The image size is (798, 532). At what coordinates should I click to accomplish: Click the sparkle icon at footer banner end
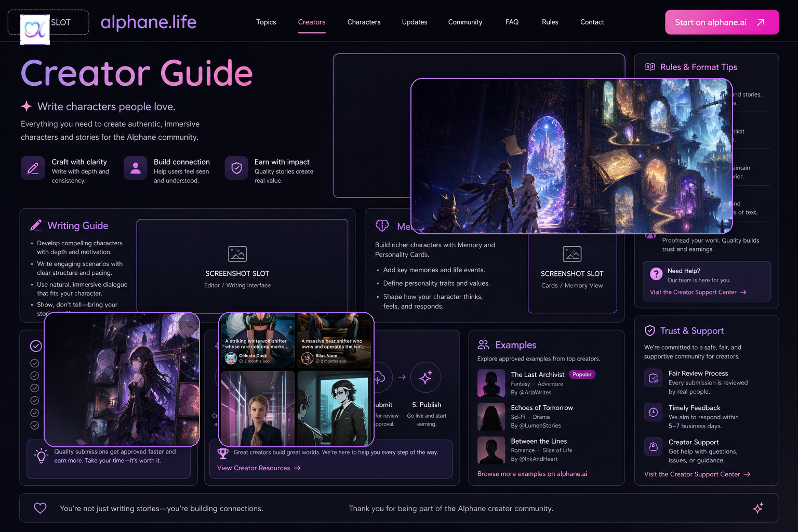(758, 508)
